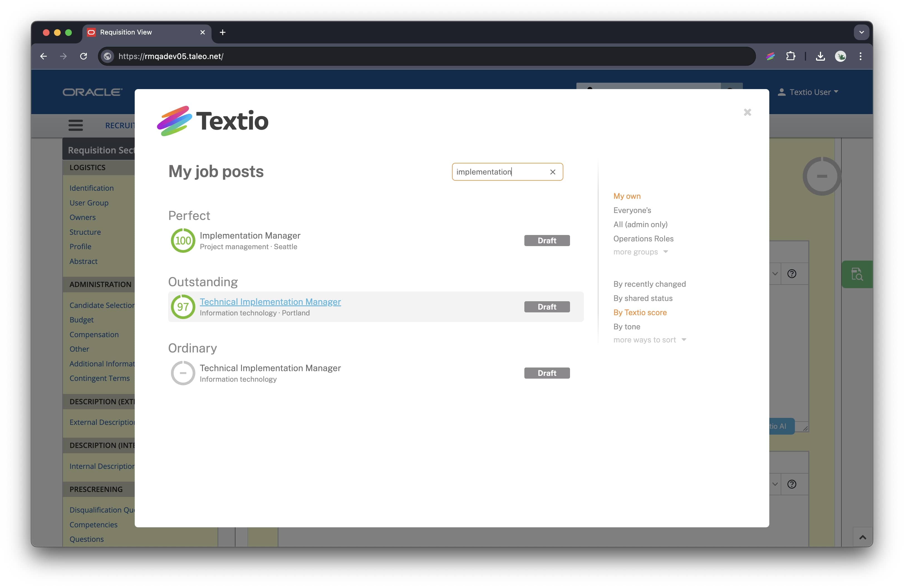Click the hamburger menu icon
The width and height of the screenshot is (904, 588).
point(76,125)
